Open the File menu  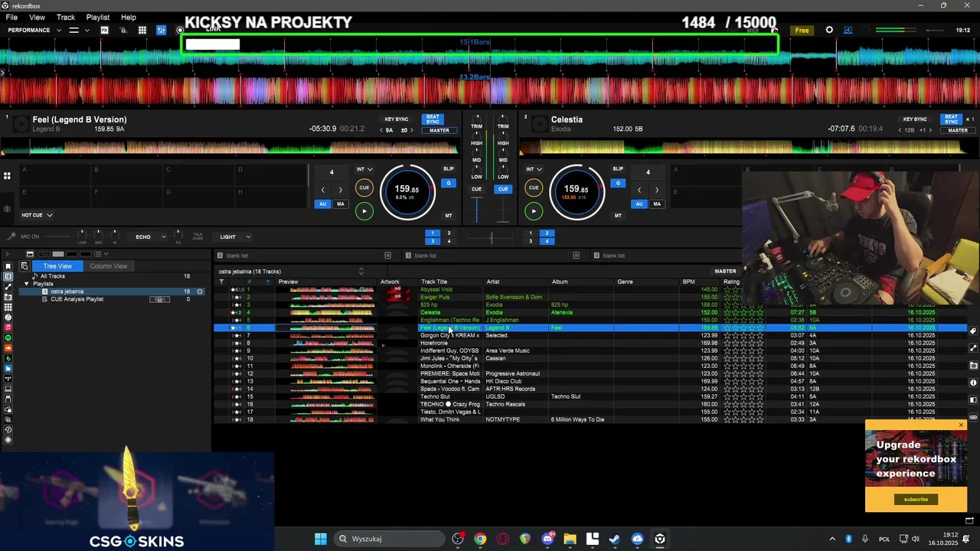pos(11,17)
